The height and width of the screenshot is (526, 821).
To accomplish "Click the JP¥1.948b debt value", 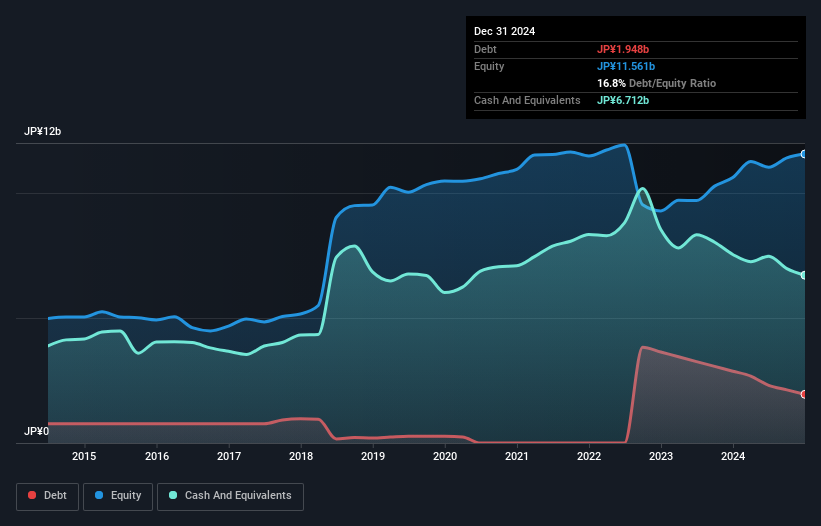I will point(623,49).
